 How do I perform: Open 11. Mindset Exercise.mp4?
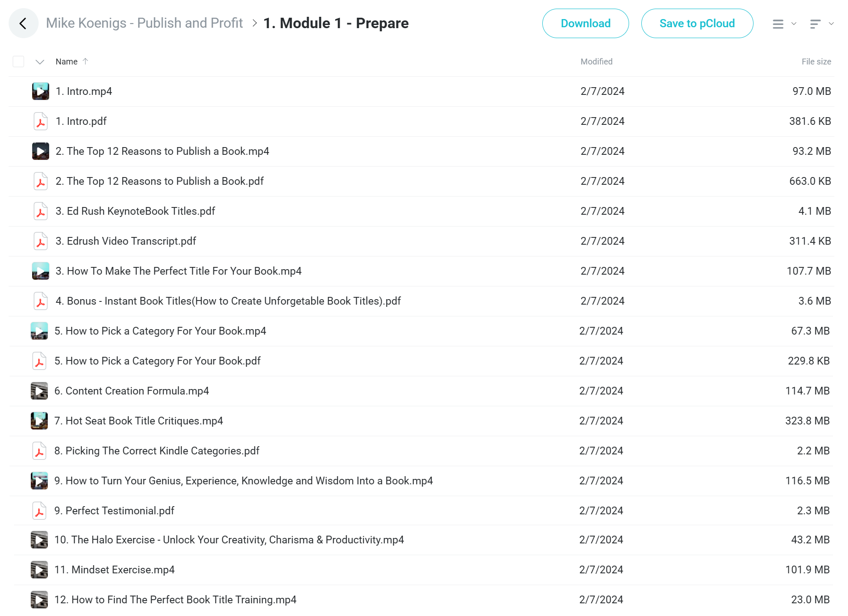tap(114, 570)
